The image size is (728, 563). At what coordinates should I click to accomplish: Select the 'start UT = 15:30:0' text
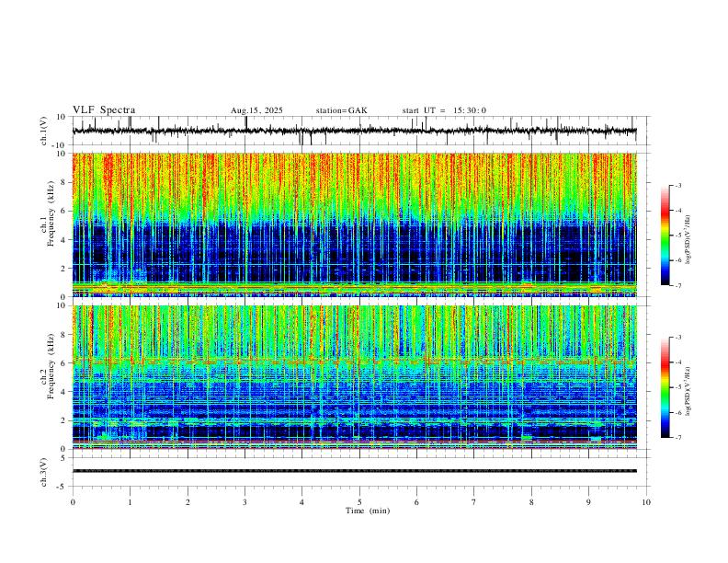coord(444,110)
